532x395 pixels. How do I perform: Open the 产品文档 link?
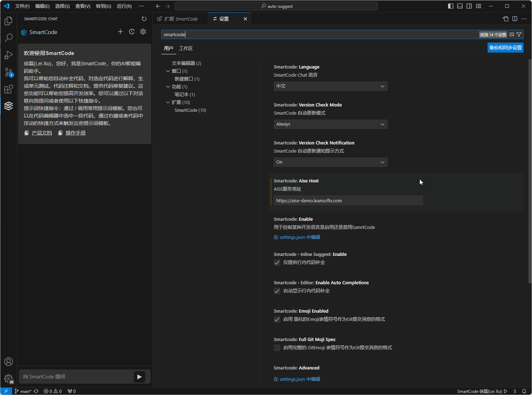click(42, 133)
